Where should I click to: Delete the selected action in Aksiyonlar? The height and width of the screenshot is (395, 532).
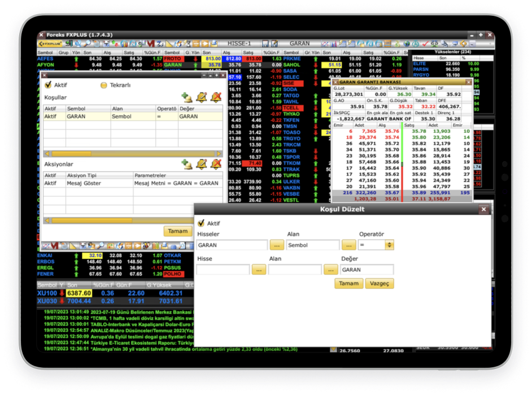pos(216,164)
